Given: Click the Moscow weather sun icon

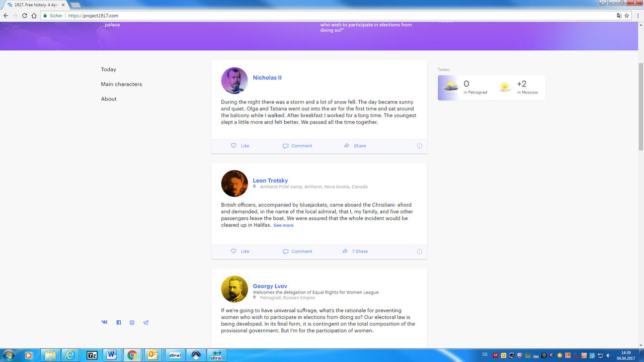Looking at the screenshot, I should coord(505,87).
